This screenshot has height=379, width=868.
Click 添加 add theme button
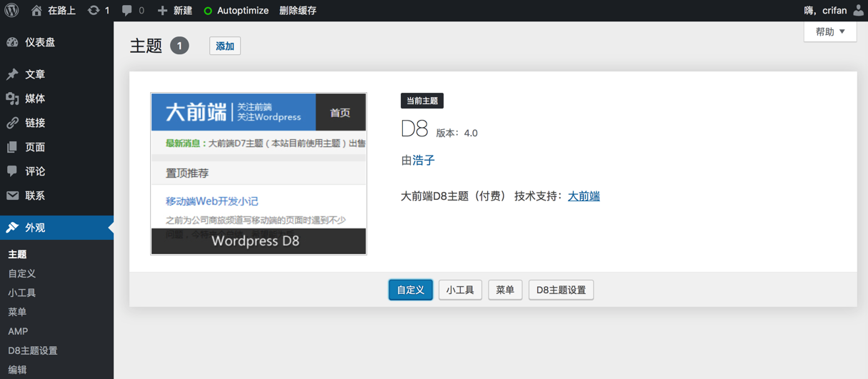225,46
